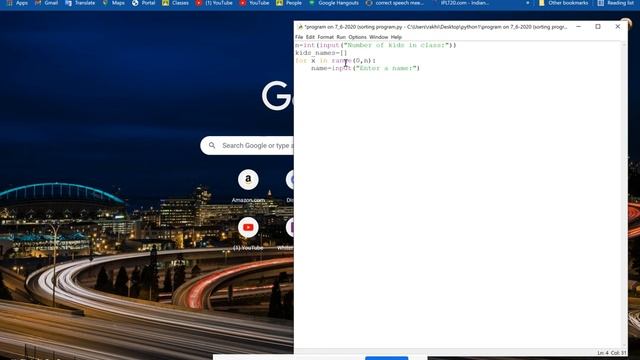Click the magnifier icon in Google search box

tap(212, 145)
